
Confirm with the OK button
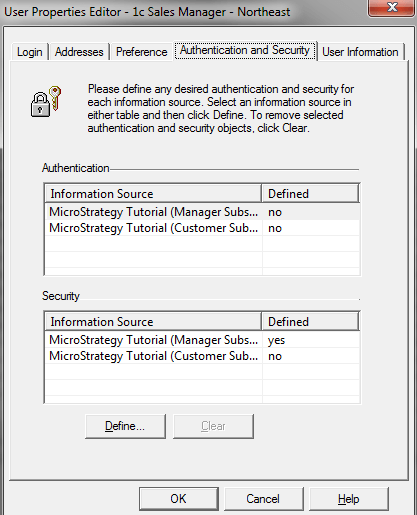click(179, 499)
